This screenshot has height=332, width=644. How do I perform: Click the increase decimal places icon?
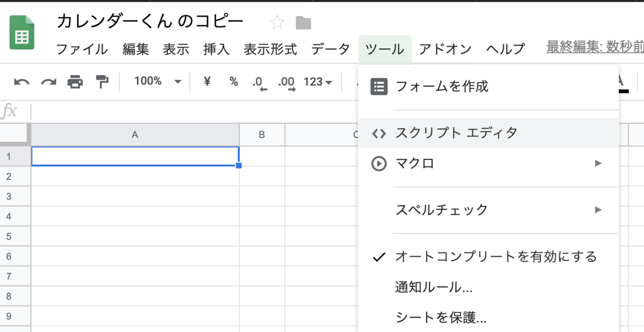[286, 82]
